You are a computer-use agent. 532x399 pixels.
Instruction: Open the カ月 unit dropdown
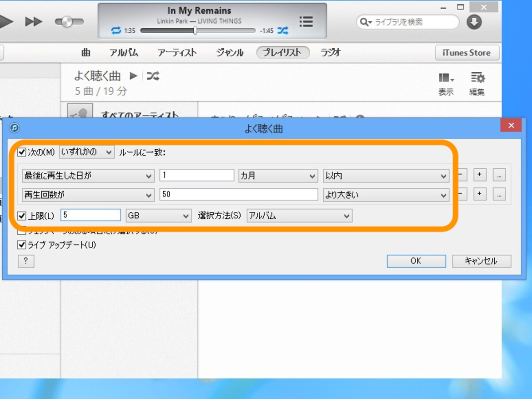[x=278, y=176]
